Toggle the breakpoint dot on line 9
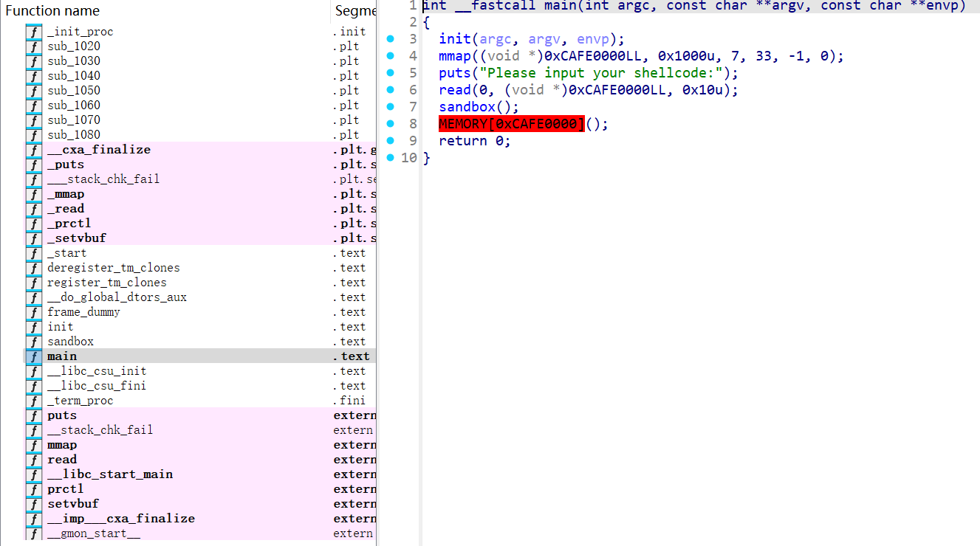The height and width of the screenshot is (546, 980). pyautogui.click(x=390, y=140)
